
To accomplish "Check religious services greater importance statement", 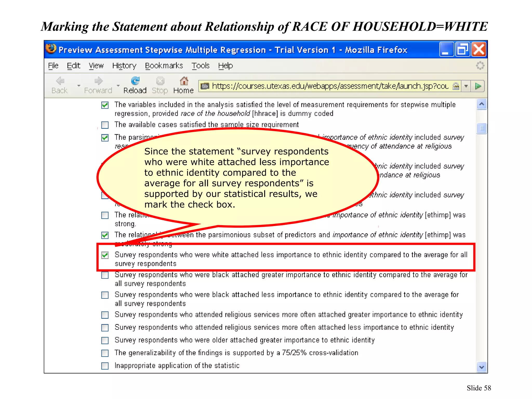I will tap(105, 315).
